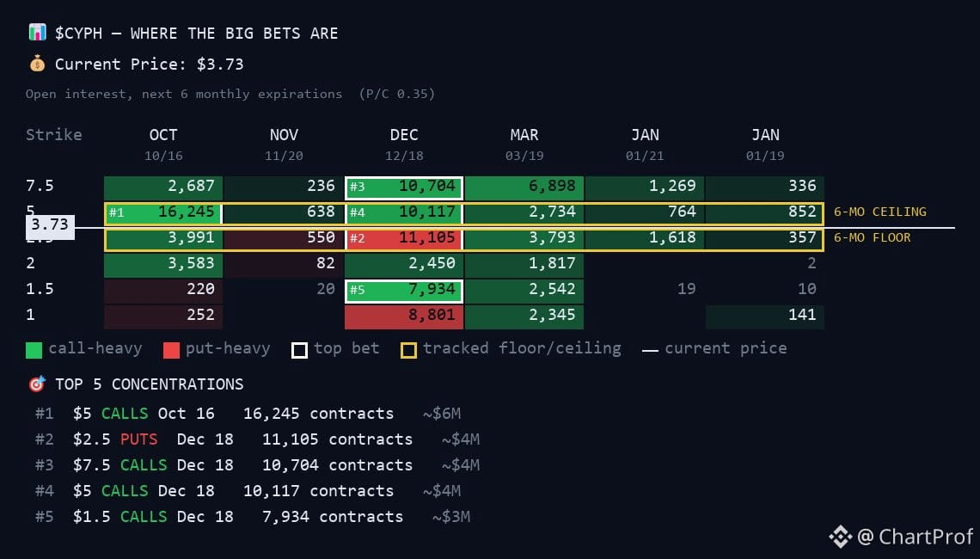This screenshot has height=559, width=980.
Task: Click the current price dash legend marker
Action: coord(650,350)
